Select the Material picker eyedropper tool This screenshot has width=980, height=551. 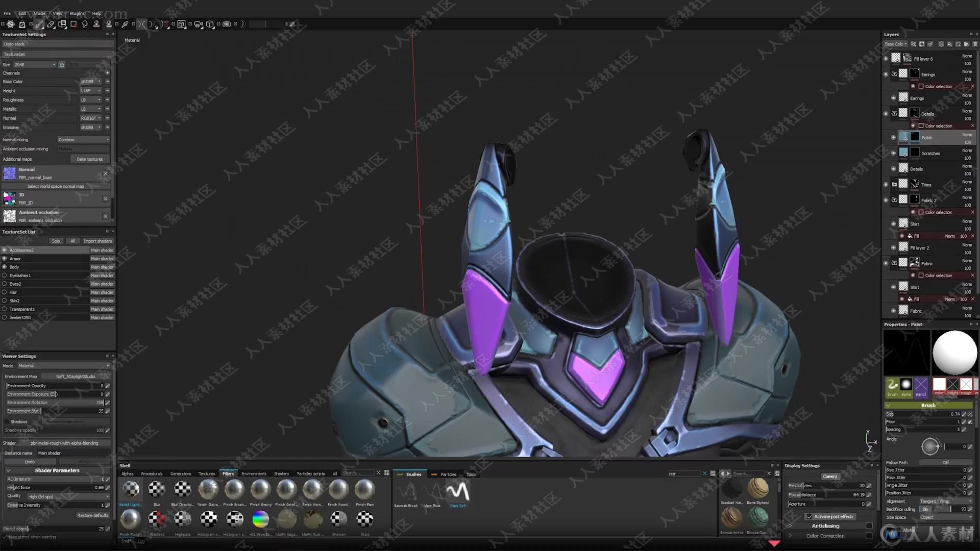(x=125, y=24)
